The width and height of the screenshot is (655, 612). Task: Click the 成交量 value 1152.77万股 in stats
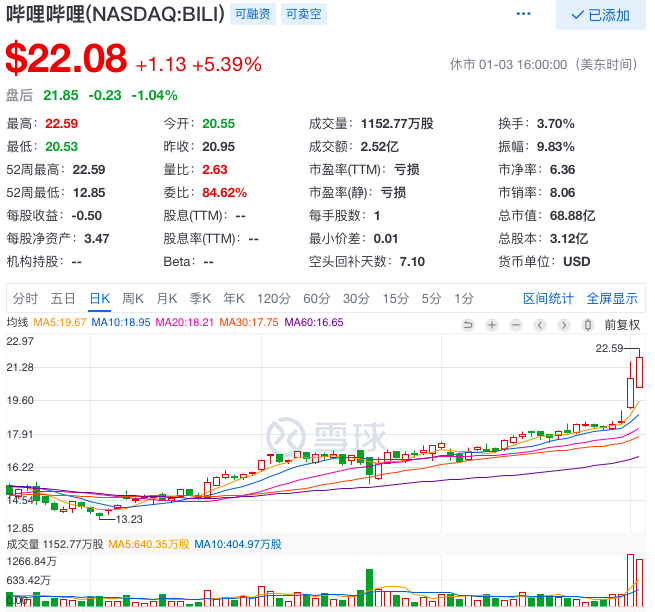(397, 124)
